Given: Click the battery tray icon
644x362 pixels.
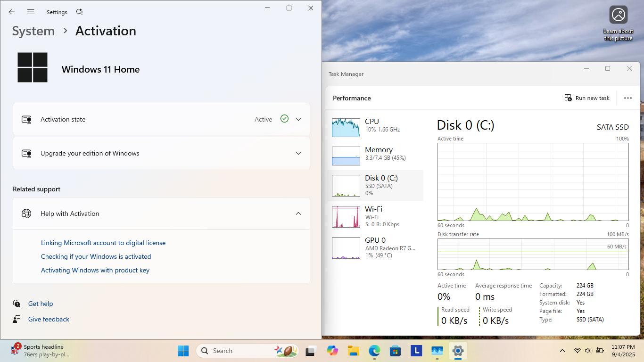Looking at the screenshot, I should (600, 351).
